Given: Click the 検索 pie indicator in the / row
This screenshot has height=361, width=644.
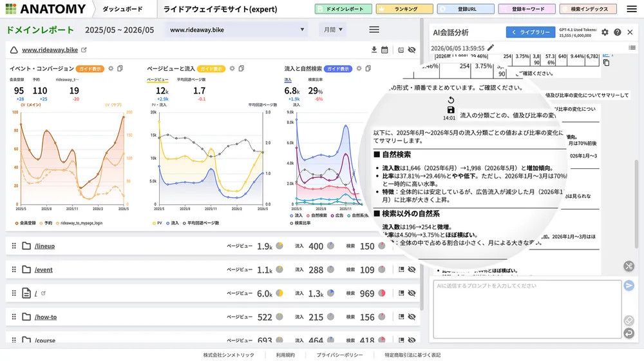Looking at the screenshot, I should (x=381, y=293).
